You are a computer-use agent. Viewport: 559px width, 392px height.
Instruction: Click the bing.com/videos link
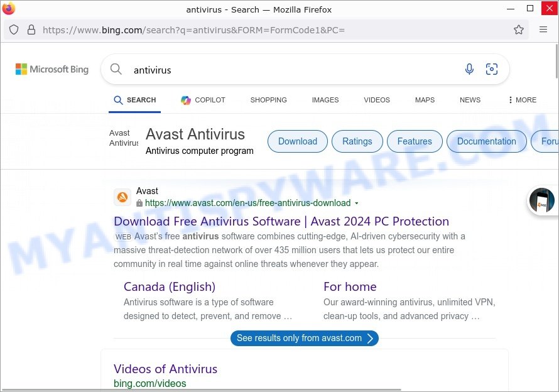[149, 383]
